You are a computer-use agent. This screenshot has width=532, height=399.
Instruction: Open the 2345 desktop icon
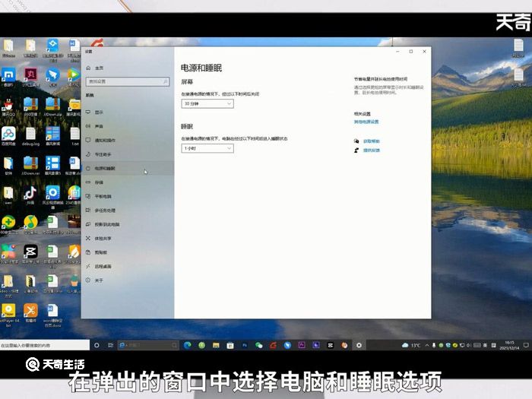click(x=73, y=195)
